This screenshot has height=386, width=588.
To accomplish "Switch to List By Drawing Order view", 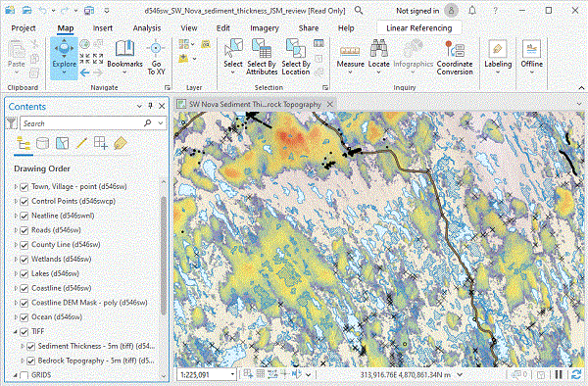I will tap(24, 144).
